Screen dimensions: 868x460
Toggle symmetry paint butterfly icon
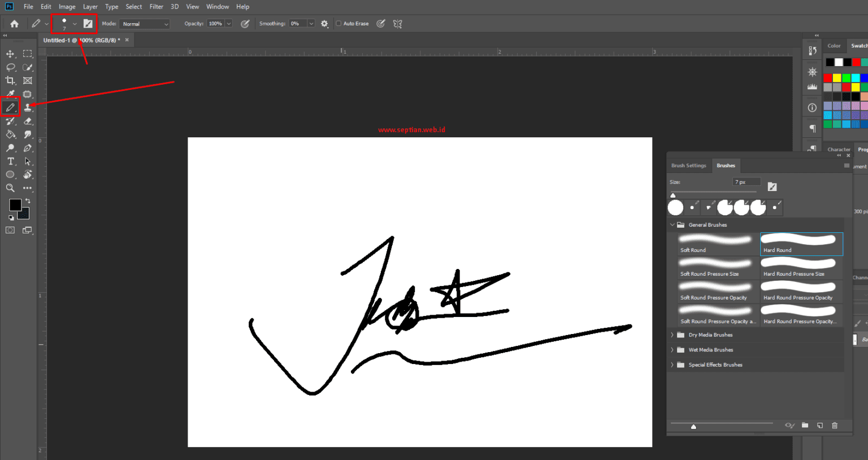tap(398, 24)
